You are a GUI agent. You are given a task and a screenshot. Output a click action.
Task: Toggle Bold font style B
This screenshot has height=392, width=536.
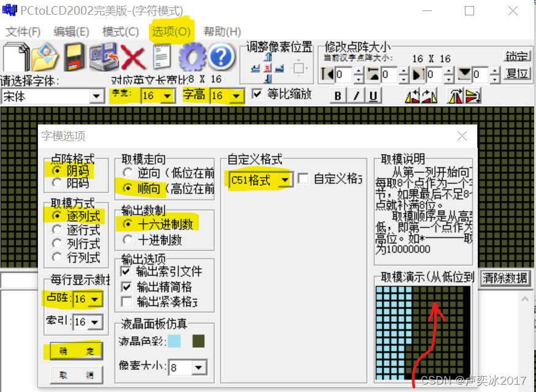(x=338, y=96)
